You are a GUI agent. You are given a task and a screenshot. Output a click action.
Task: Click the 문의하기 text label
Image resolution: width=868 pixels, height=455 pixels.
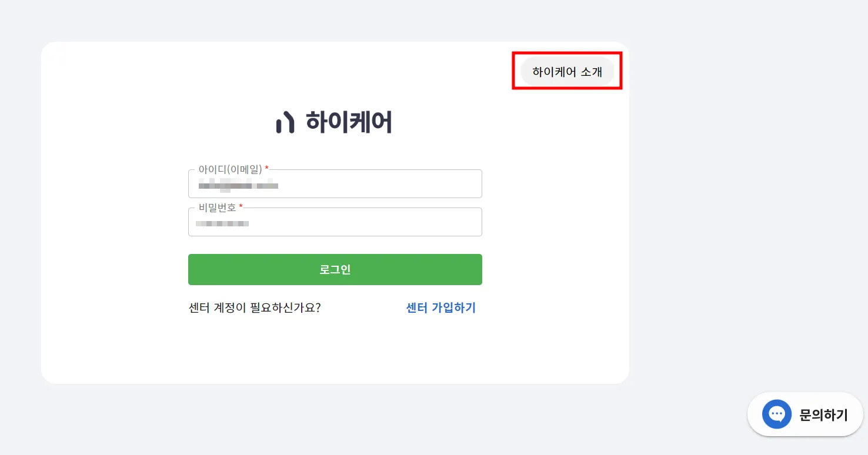coord(823,414)
